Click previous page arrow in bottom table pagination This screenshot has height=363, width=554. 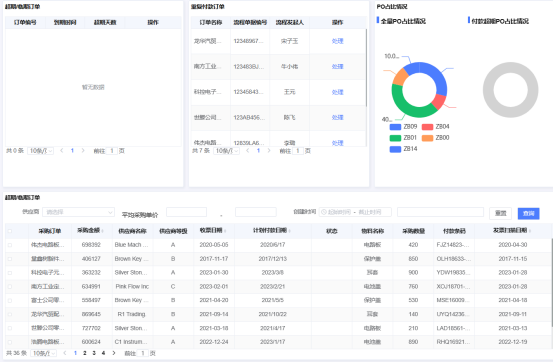(x=65, y=353)
